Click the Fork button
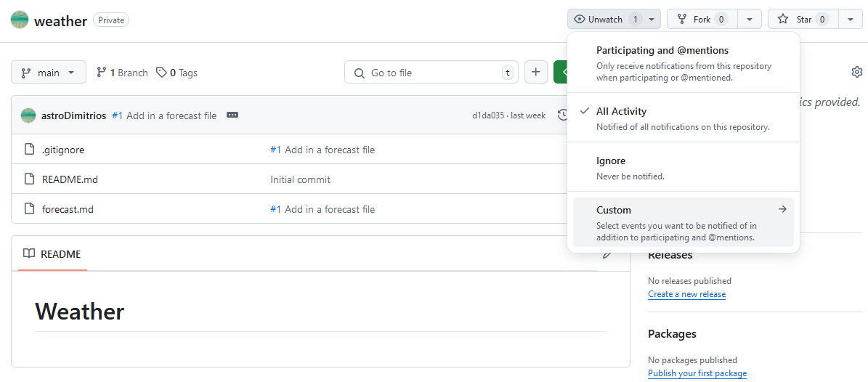The height and width of the screenshot is (382, 868). pos(702,20)
